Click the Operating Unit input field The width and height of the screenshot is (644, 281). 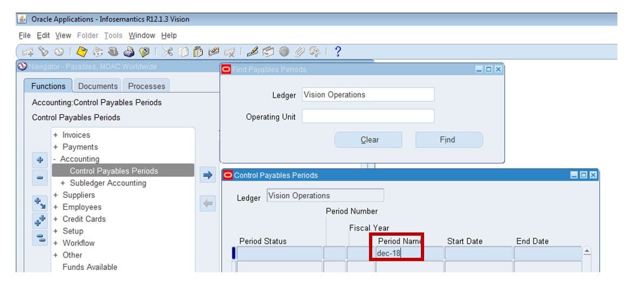coord(368,116)
